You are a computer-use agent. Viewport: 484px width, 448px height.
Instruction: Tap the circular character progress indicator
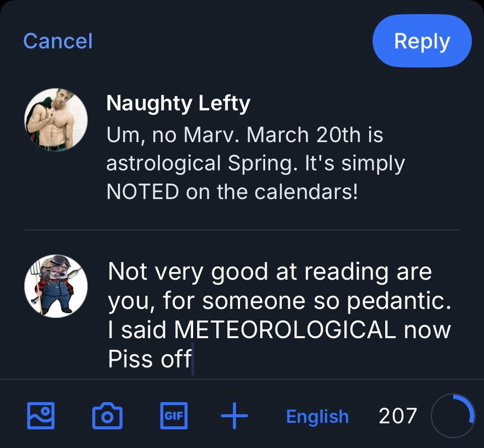tap(453, 416)
